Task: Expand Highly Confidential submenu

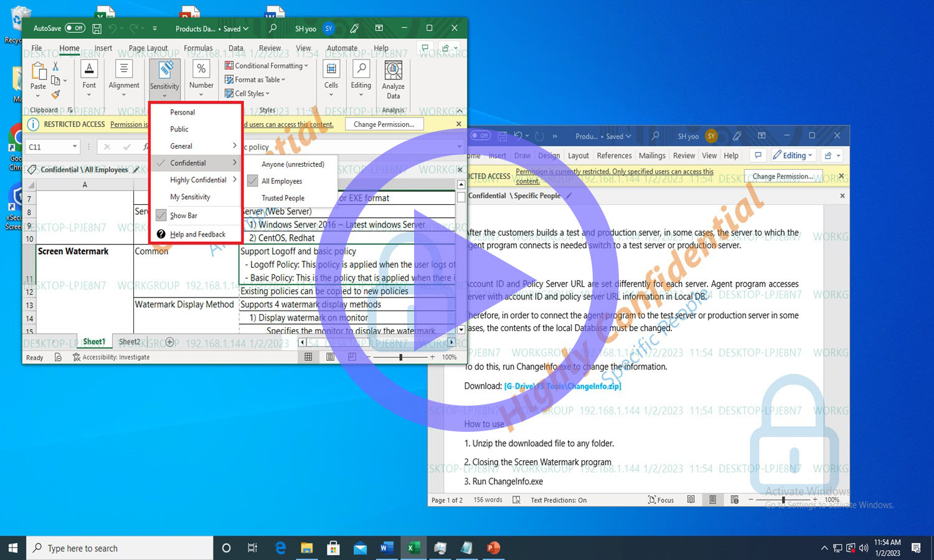Action: tap(198, 180)
